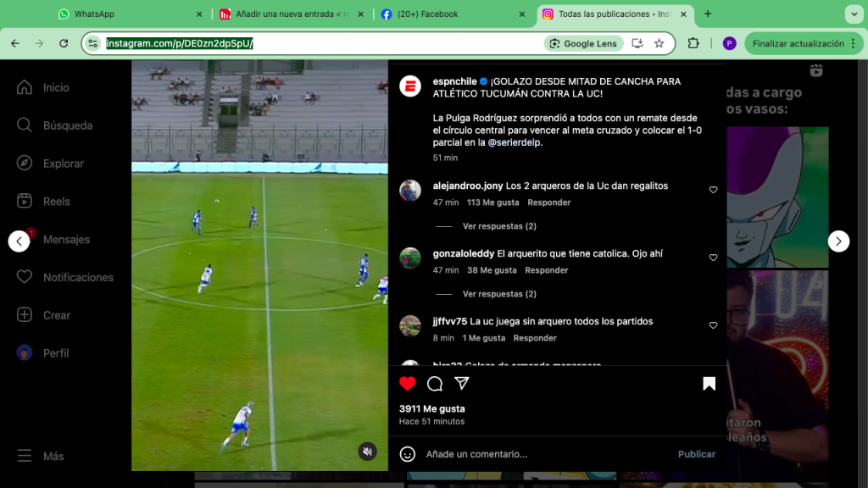Viewport: 868px width, 488px height.
Task: Open the emoji picker for comment
Action: (x=408, y=454)
